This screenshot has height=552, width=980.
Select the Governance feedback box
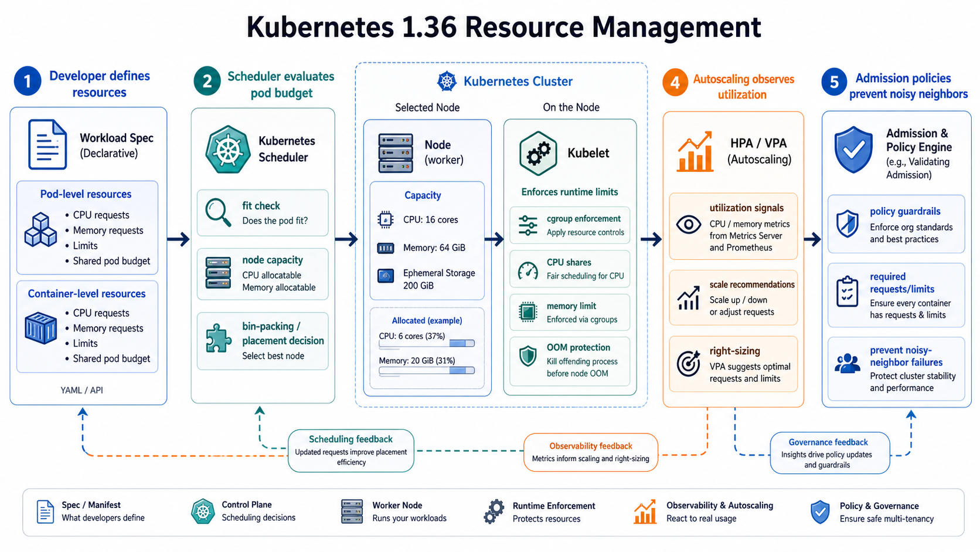tap(829, 453)
